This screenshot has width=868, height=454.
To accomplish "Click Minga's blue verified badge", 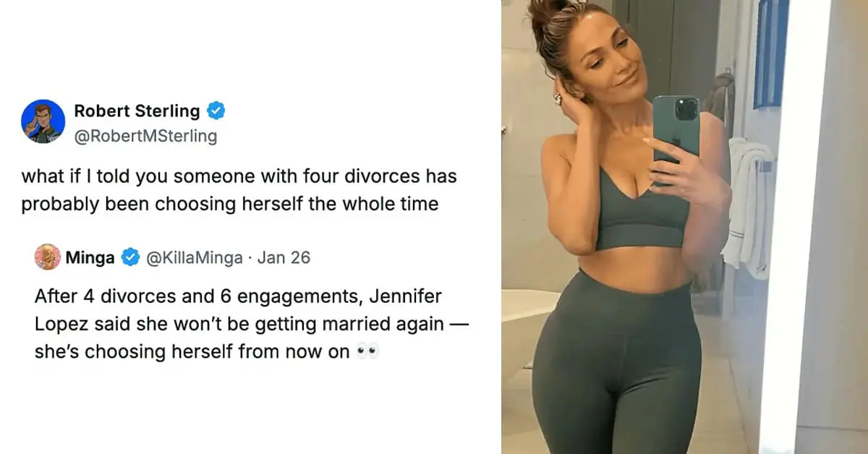I will coord(130,257).
